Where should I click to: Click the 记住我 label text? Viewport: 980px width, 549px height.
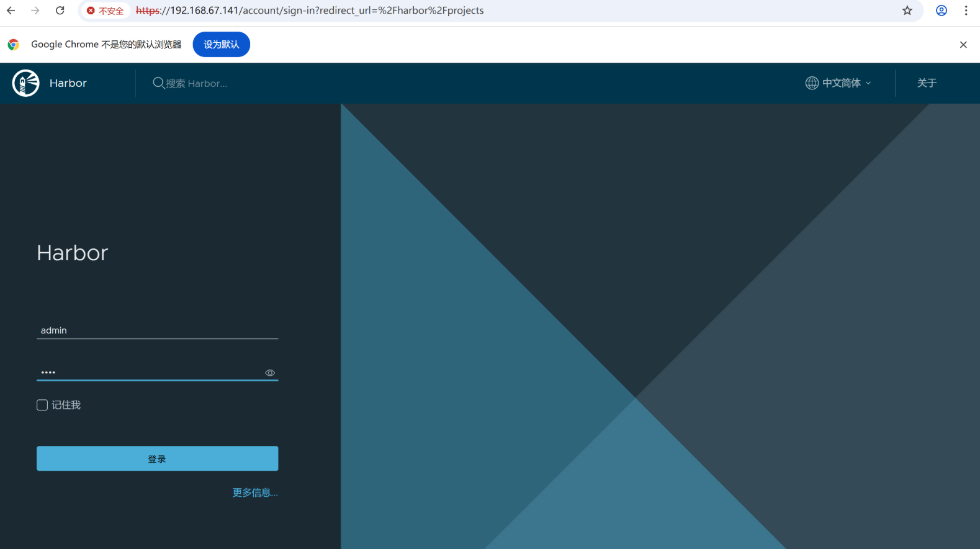pyautogui.click(x=66, y=405)
